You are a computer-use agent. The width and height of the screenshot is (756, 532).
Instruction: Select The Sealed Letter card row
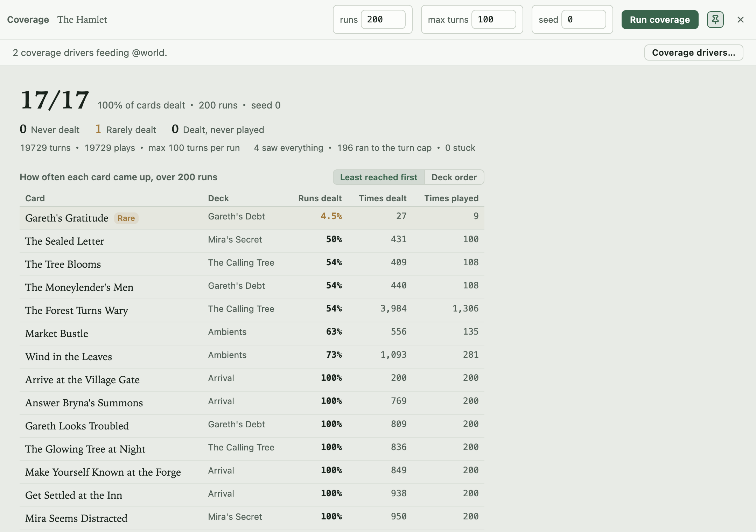252,241
